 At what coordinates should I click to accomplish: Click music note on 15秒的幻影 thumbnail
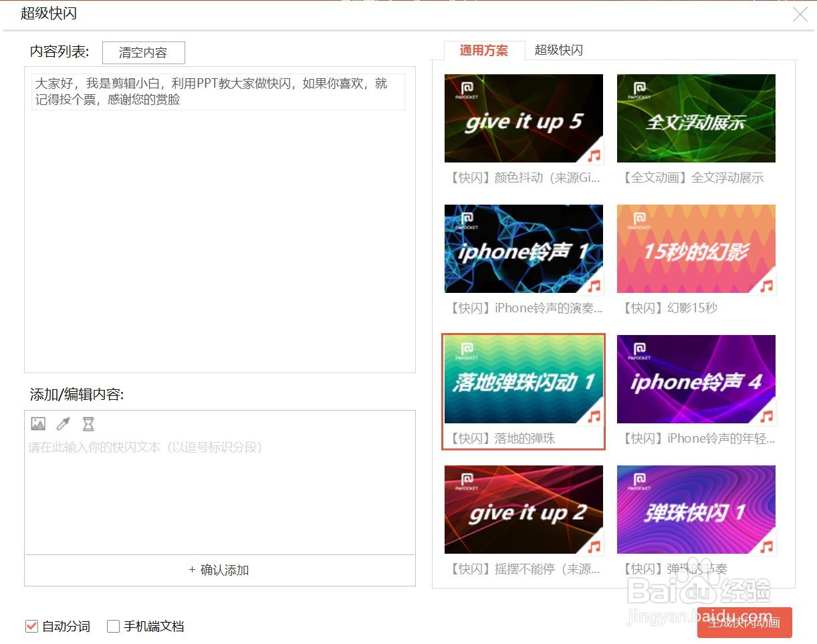766,286
